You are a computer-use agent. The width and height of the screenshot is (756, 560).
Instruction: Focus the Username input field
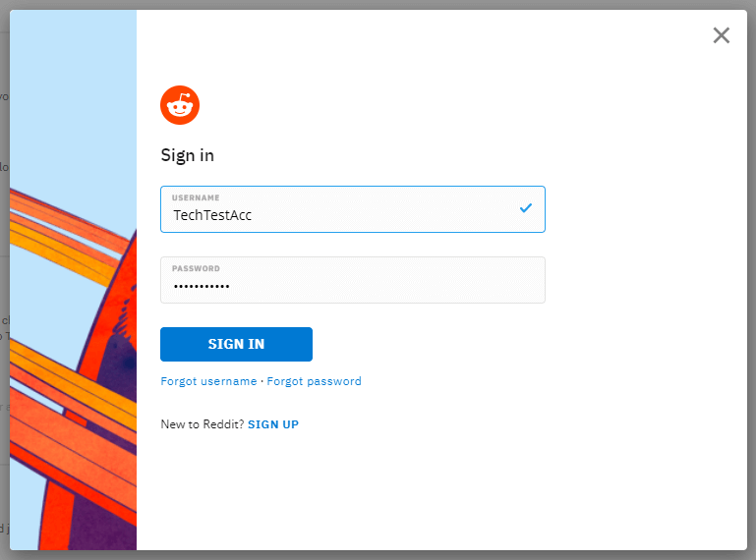tap(353, 209)
